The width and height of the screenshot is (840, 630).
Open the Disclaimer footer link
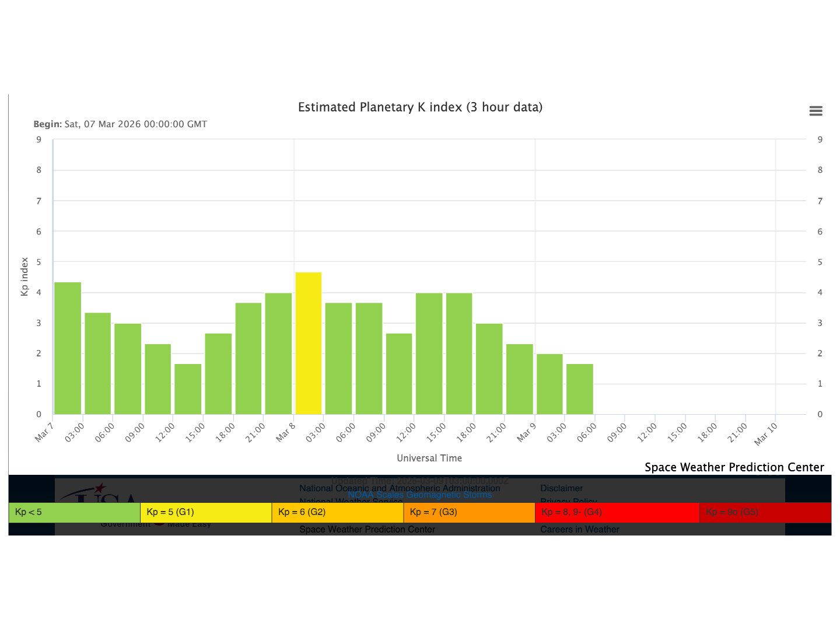(x=561, y=488)
